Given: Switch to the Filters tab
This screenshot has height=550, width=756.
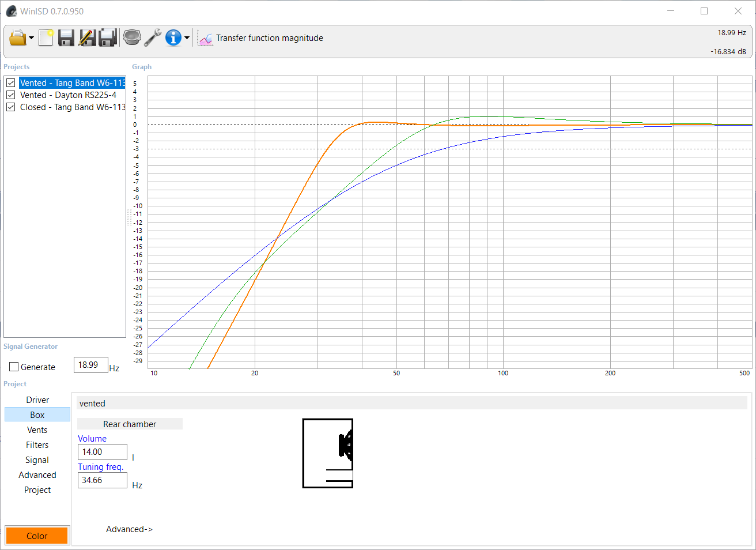Looking at the screenshot, I should (37, 445).
